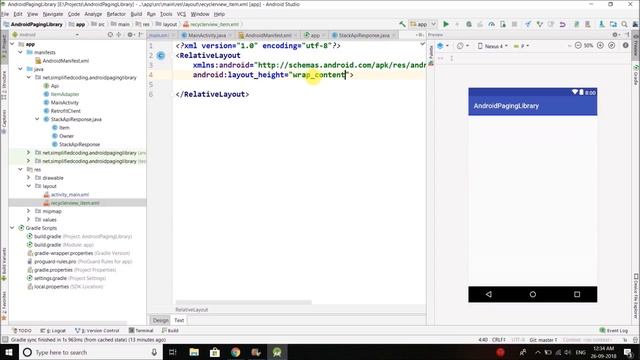This screenshot has height=360, width=640.
Task: Click the Make Project hammer icon
Action: pos(402,24)
